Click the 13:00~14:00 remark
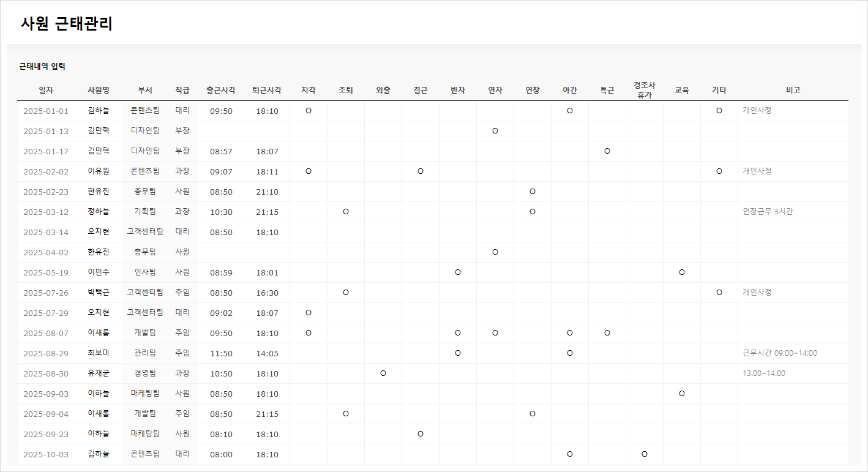Viewport: 868px width, 472px height. pyautogui.click(x=764, y=373)
